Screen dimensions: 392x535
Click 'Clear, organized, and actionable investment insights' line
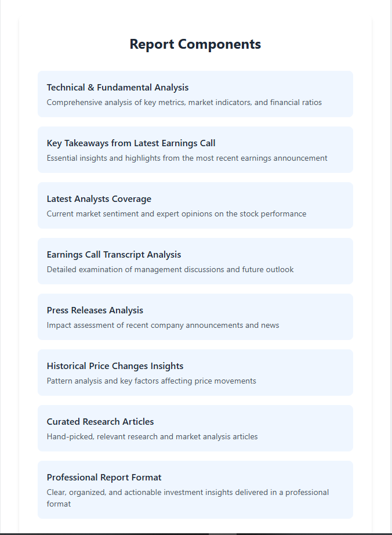point(188,493)
